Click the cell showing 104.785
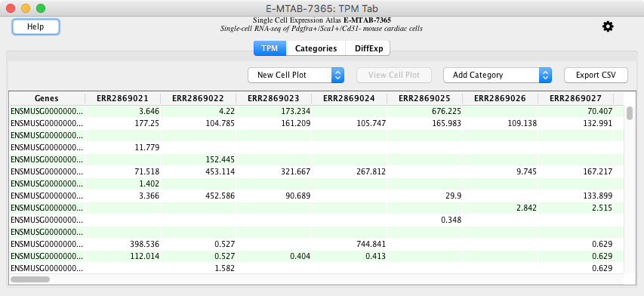644x296 pixels. [x=198, y=123]
